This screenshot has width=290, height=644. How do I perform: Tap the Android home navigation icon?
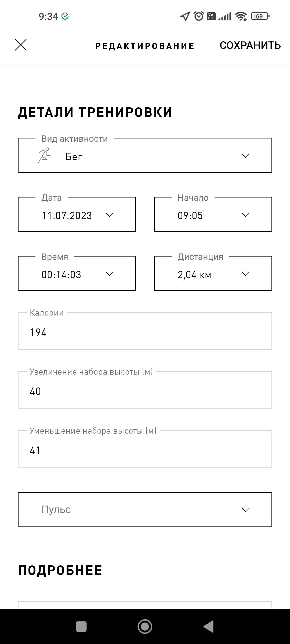[x=145, y=627]
